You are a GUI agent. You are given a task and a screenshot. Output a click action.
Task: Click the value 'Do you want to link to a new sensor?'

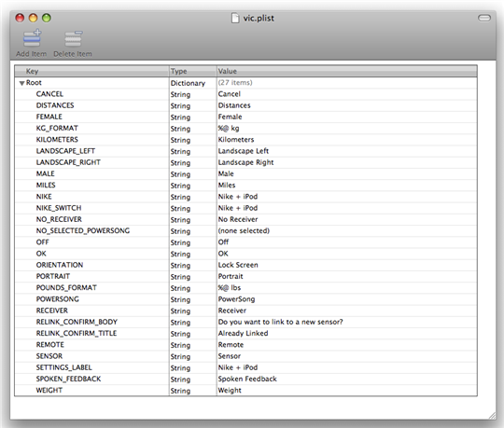(280, 322)
